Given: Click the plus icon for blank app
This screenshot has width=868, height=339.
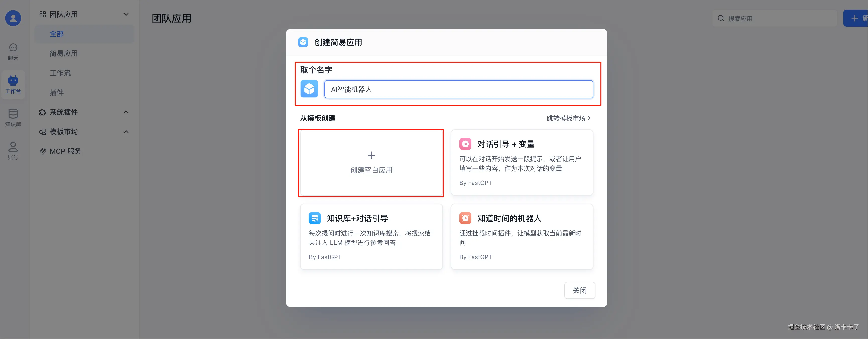Looking at the screenshot, I should point(371,155).
